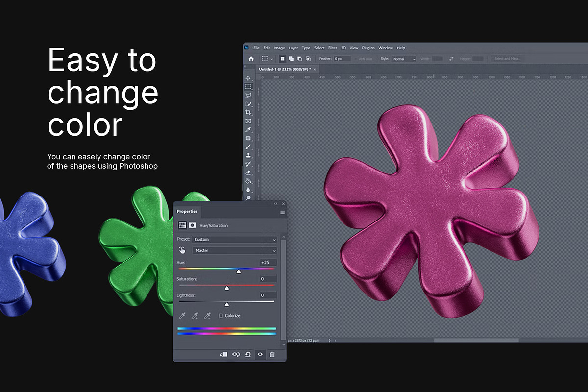Pick the first eyedropper in Properties panel
This screenshot has height=392, width=588.
(x=182, y=315)
